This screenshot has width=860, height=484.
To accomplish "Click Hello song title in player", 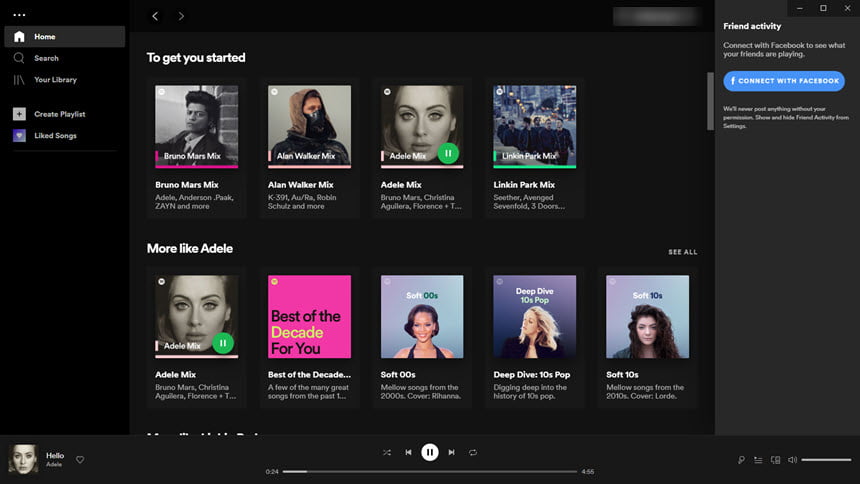I will pos(55,455).
